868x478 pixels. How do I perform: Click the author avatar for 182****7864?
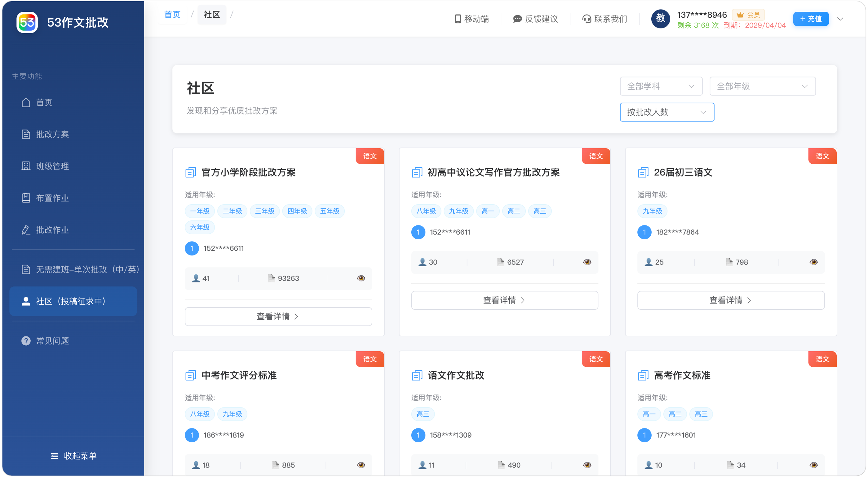(644, 232)
